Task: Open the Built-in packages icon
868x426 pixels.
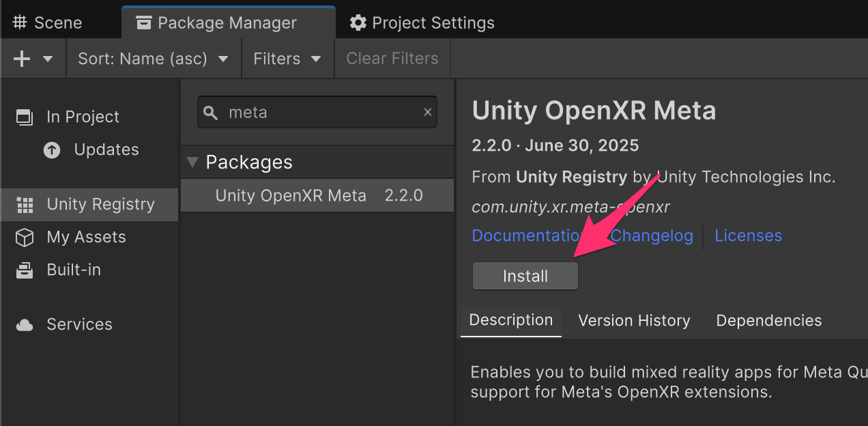Action: click(25, 270)
